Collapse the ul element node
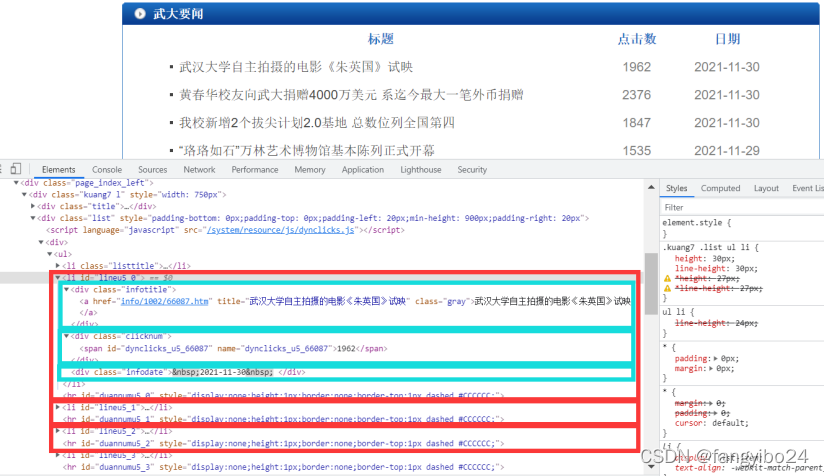Image resolution: width=824 pixels, height=476 pixels. (49, 254)
